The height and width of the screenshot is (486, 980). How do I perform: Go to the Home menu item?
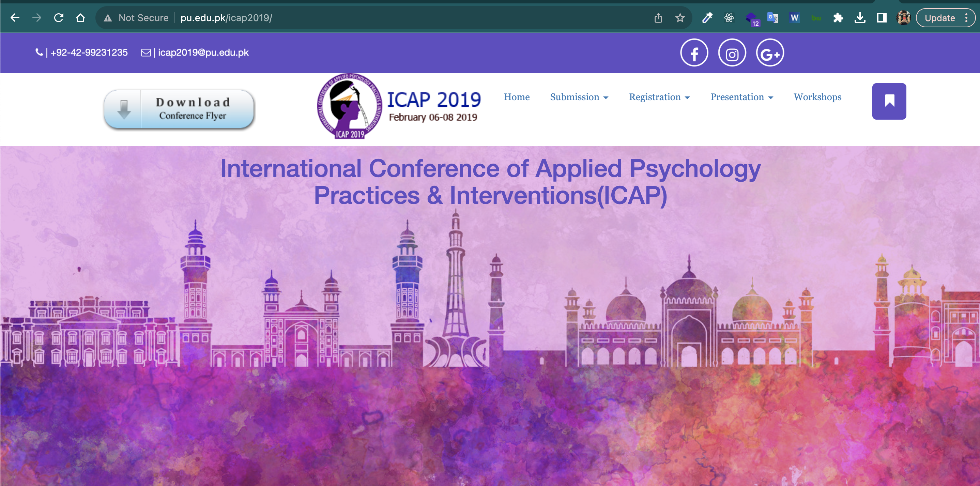click(516, 97)
